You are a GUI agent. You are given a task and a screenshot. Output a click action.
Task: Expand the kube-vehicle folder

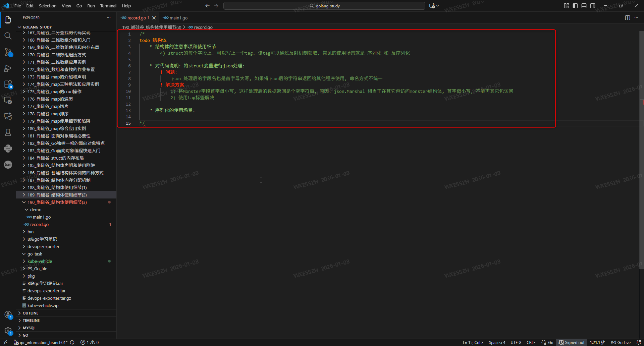click(x=66, y=261)
